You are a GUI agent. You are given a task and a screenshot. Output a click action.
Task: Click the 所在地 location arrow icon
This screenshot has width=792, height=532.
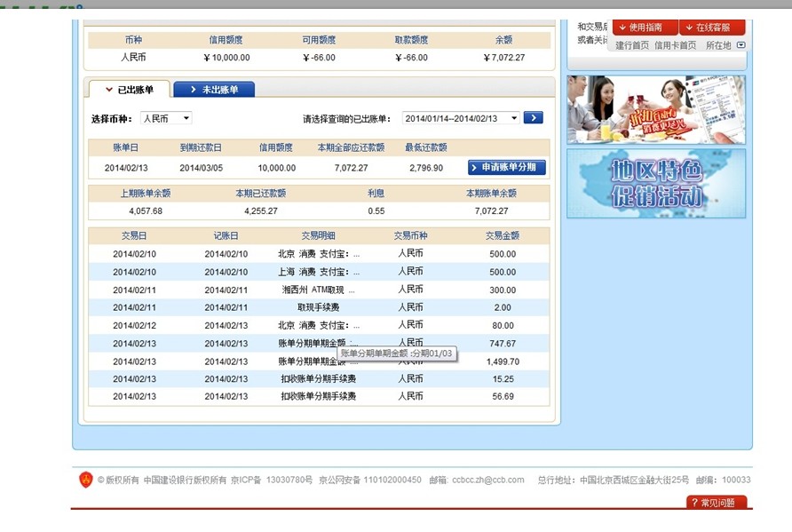[741, 45]
